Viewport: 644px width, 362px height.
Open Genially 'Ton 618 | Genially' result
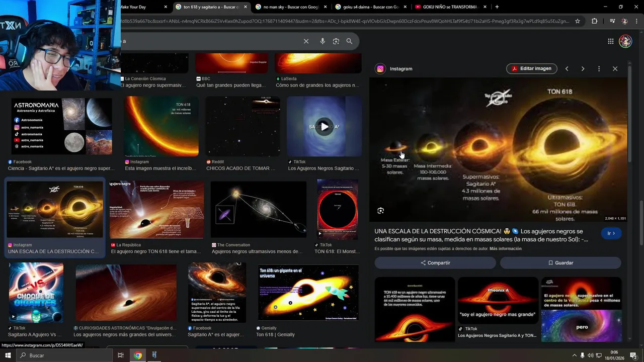pos(308,293)
